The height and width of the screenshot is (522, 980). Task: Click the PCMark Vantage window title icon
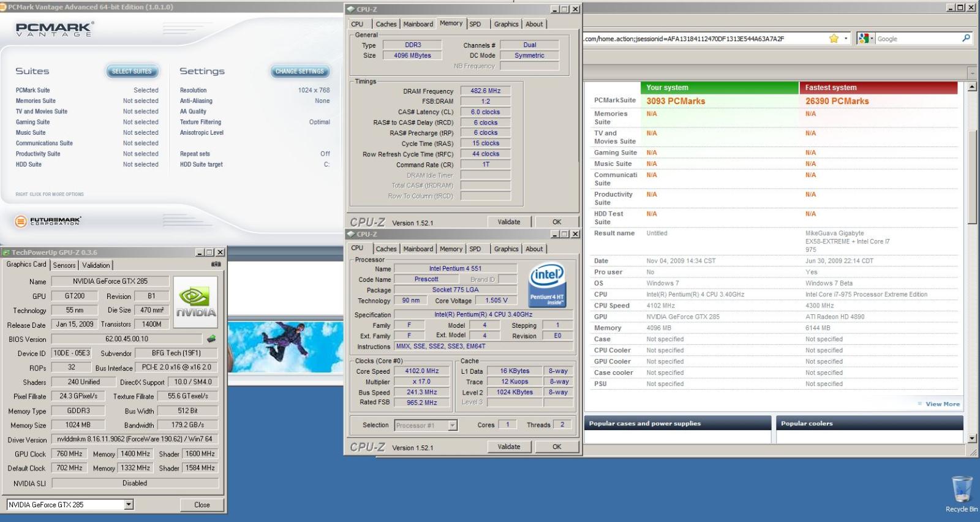click(4, 7)
